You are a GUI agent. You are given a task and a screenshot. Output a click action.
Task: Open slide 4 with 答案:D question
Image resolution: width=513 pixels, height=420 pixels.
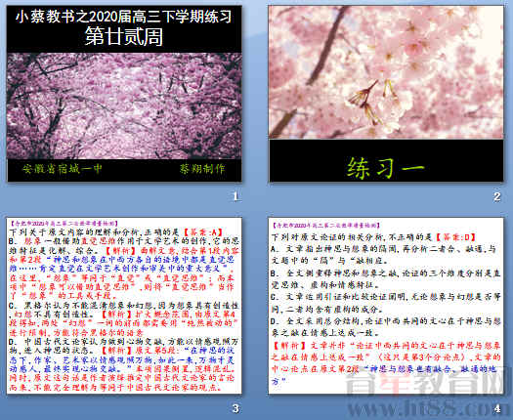tap(386, 306)
